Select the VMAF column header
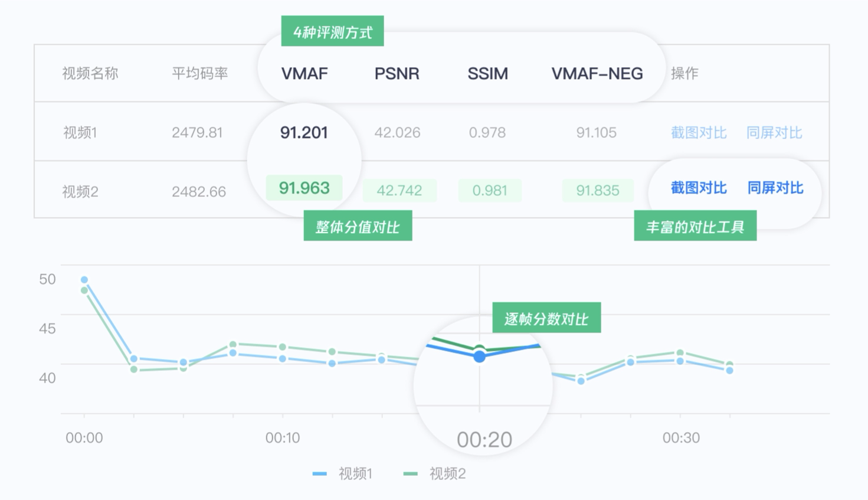The image size is (868, 500). pyautogui.click(x=304, y=74)
